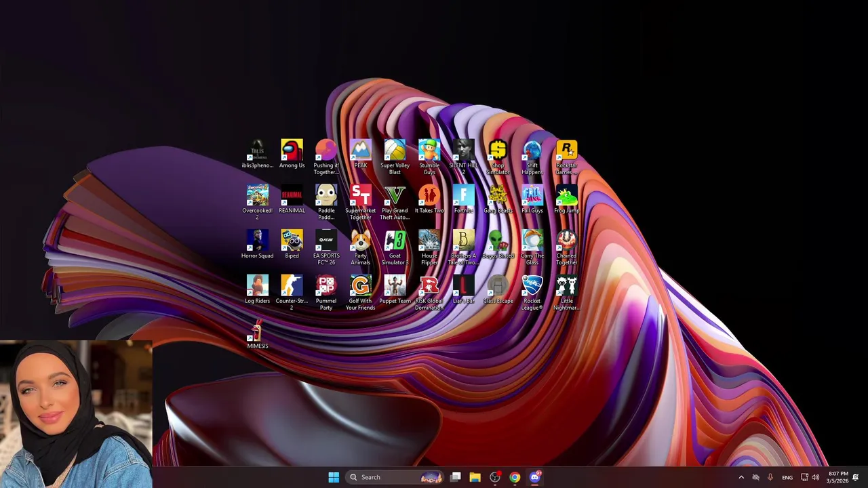Select the Puppet Team icon
The image size is (868, 488).
(395, 289)
